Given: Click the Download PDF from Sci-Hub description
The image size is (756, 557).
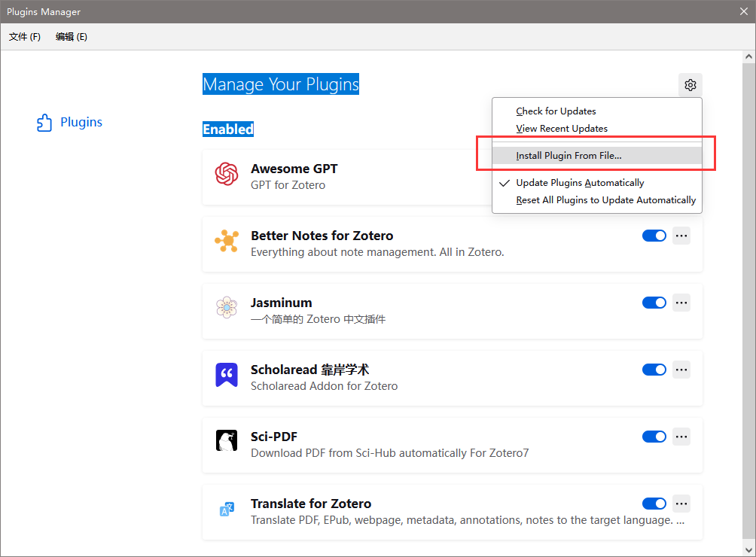Looking at the screenshot, I should 389,453.
